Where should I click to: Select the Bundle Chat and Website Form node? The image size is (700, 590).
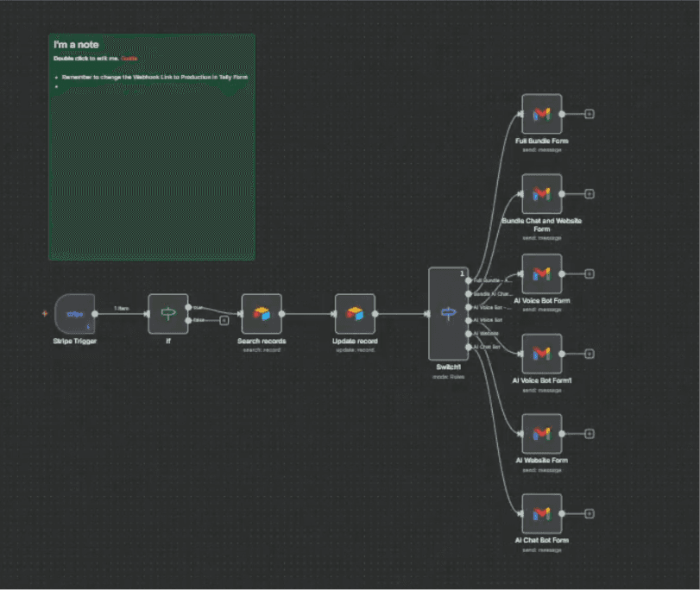tap(541, 194)
